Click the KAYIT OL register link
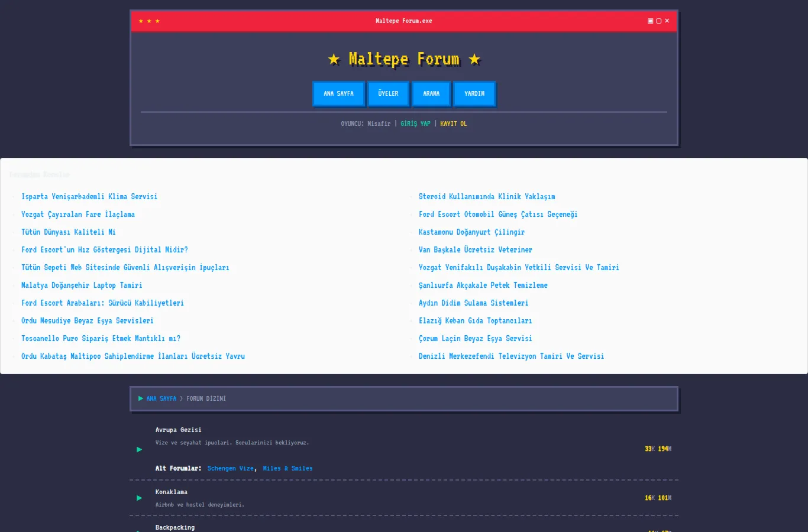 tap(454, 124)
